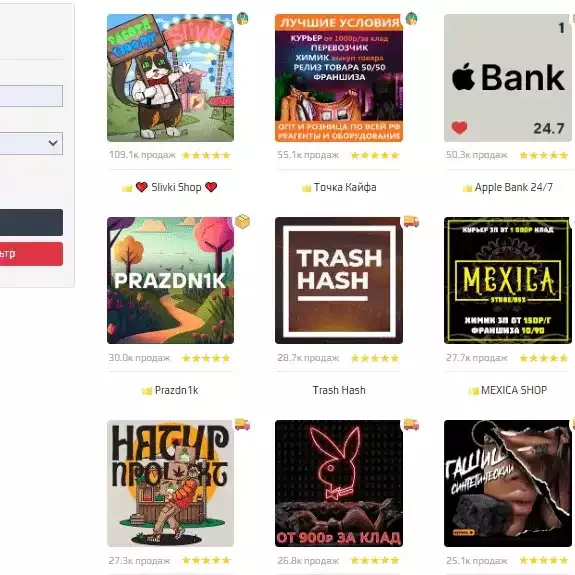This screenshot has width=575, height=575.
Task: Click the PRAZDN1K shop thumbnail image
Action: [x=171, y=281]
